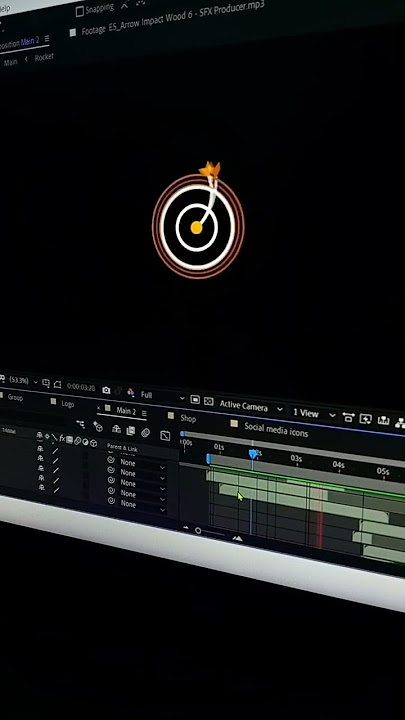The height and width of the screenshot is (720, 405).
Task: Click the fx effects column header icon
Action: click(x=62, y=439)
